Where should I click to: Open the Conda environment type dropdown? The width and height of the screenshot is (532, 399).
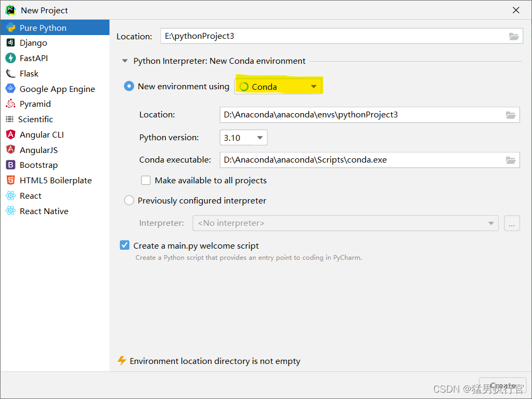tap(278, 87)
